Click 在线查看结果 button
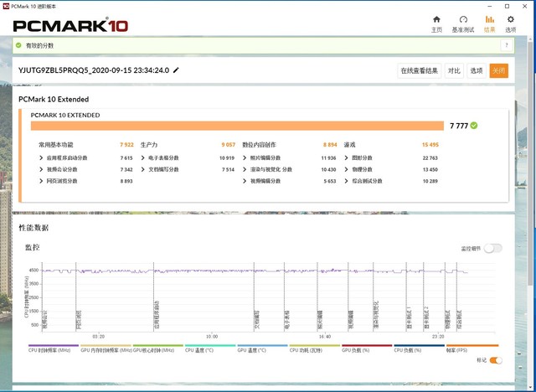536x392 pixels. 420,70
